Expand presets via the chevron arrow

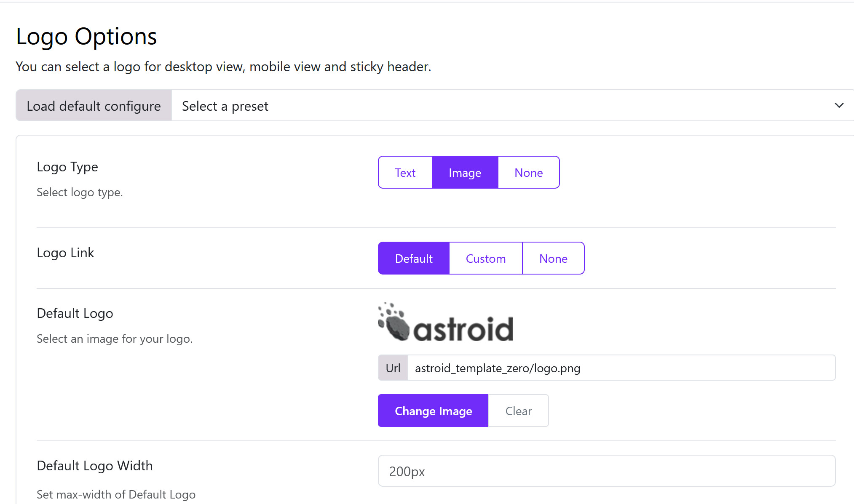coord(839,105)
